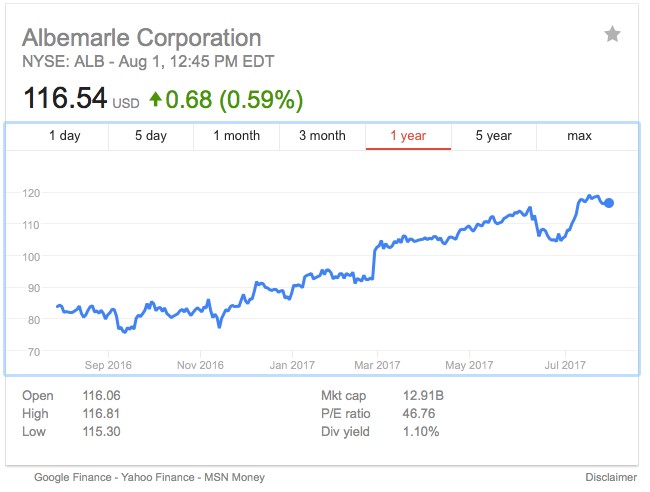Viewport: 650px width, 492px height.
Task: Click the Mar 2017 label on chart axis
Action: coord(376,365)
